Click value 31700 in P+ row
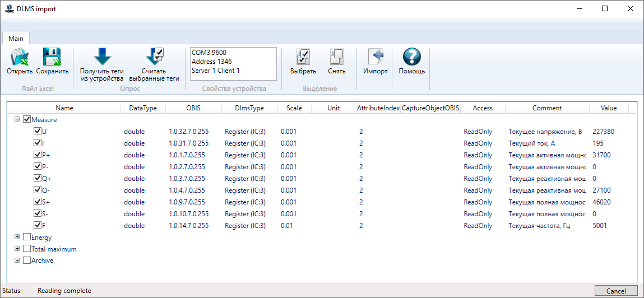The height and width of the screenshot is (298, 644). [x=602, y=155]
